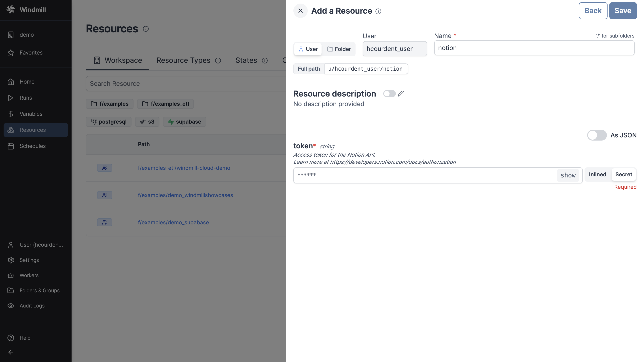644x362 pixels.
Task: Enable the As JSON toggle
Action: coord(597,135)
